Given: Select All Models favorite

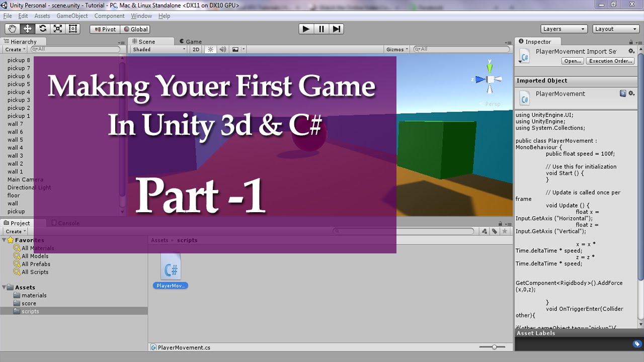Looking at the screenshot, I should click(x=35, y=256).
